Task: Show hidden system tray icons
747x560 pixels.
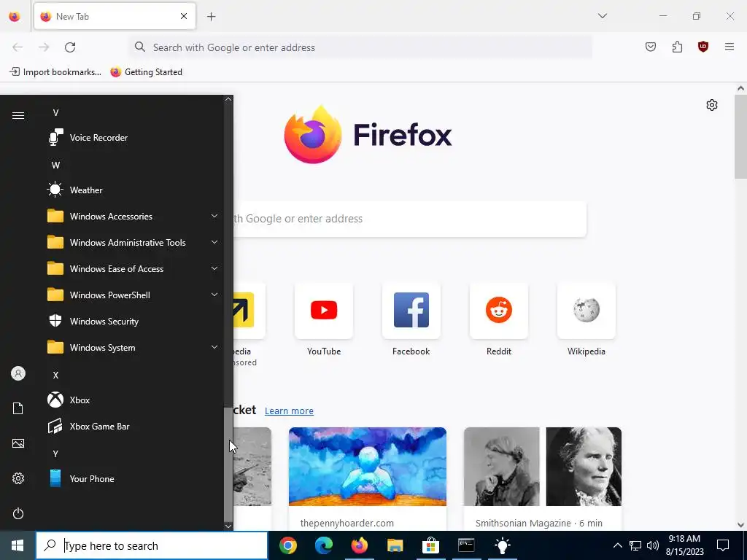Action: click(x=617, y=545)
